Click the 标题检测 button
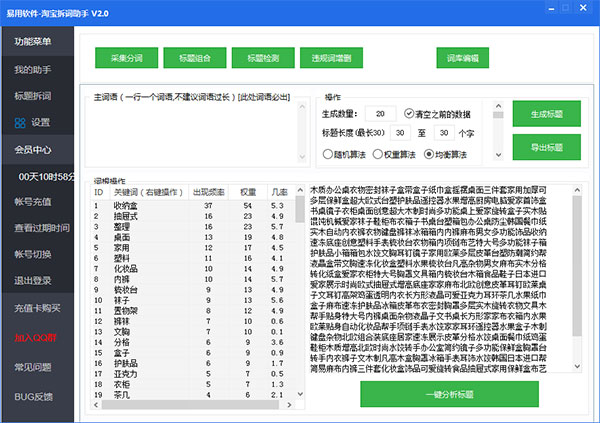 (x=263, y=58)
